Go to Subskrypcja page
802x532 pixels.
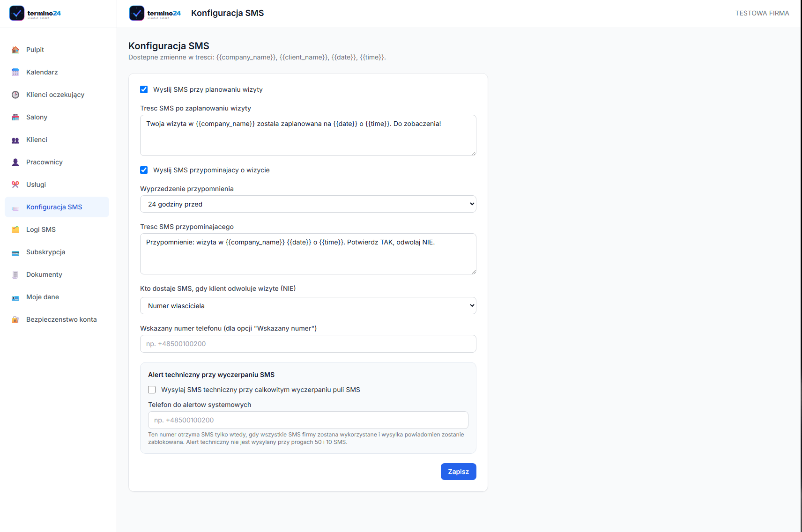(x=57, y=252)
